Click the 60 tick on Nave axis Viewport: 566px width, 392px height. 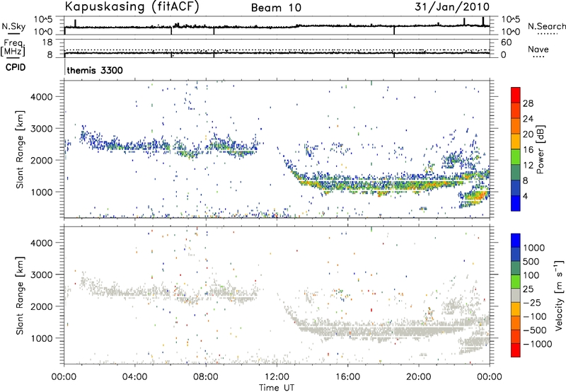click(x=507, y=42)
